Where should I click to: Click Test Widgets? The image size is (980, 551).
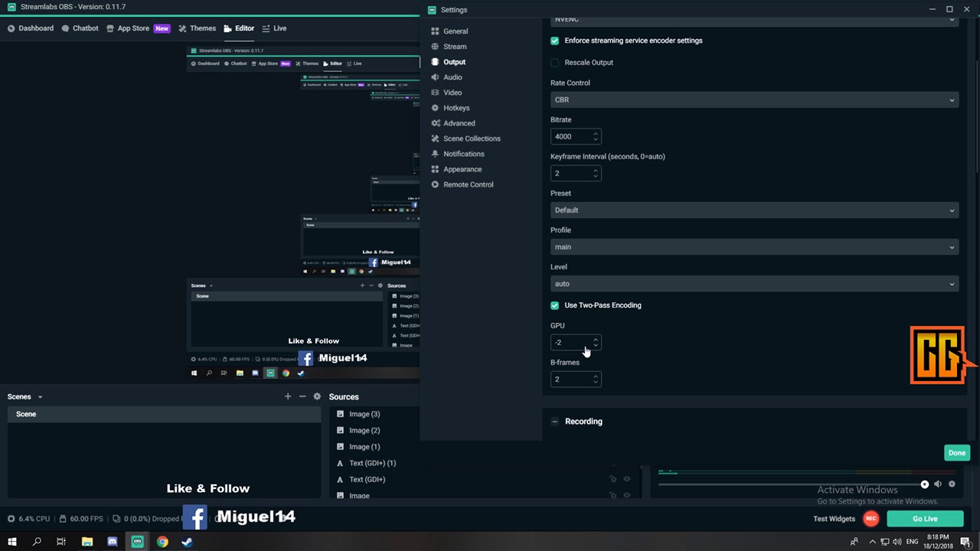[834, 519]
